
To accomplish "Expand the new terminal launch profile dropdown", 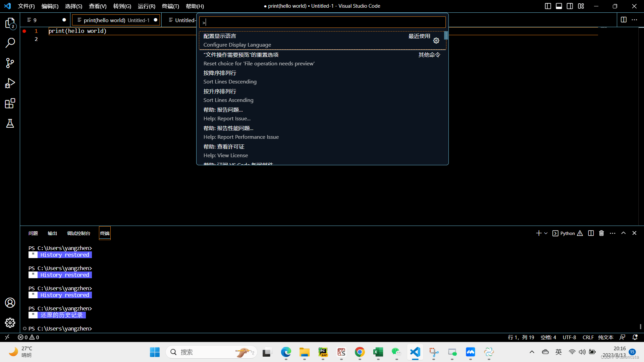I will tap(546, 233).
